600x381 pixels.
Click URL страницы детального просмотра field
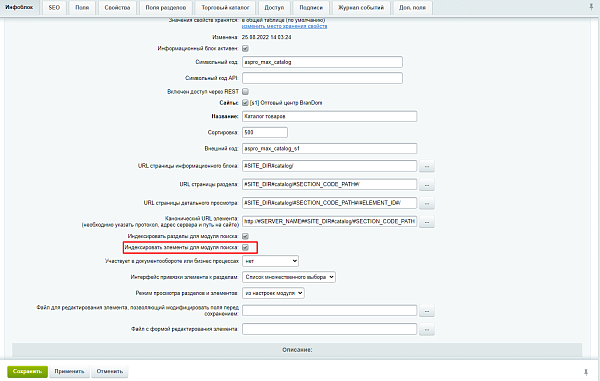tap(329, 203)
